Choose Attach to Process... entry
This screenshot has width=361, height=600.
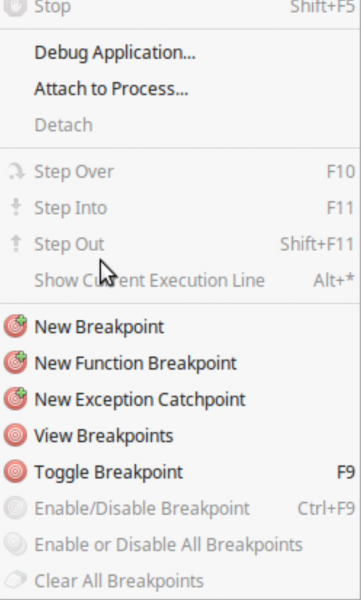(180, 89)
